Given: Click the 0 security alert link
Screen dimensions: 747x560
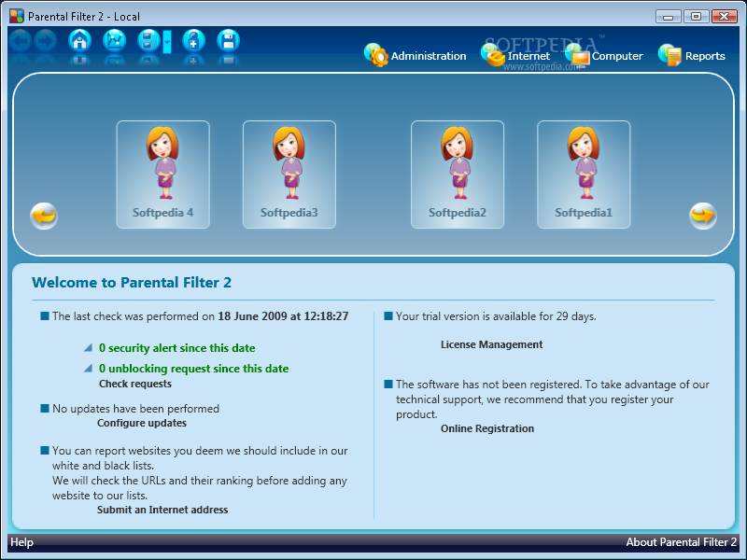Looking at the screenshot, I should (x=176, y=348).
